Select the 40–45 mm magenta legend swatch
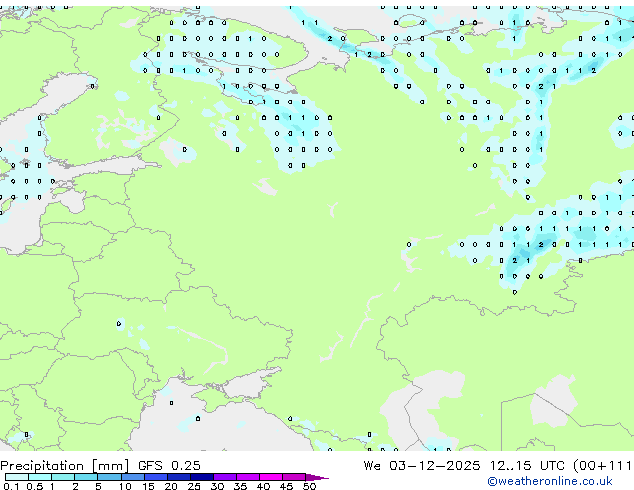The image size is (634, 490). (271, 477)
